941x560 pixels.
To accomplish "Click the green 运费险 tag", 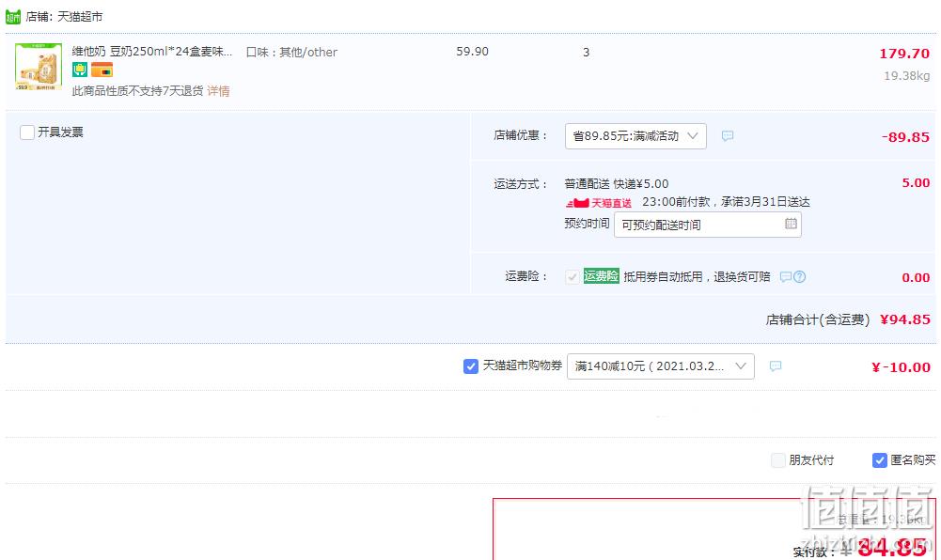I will click(602, 276).
